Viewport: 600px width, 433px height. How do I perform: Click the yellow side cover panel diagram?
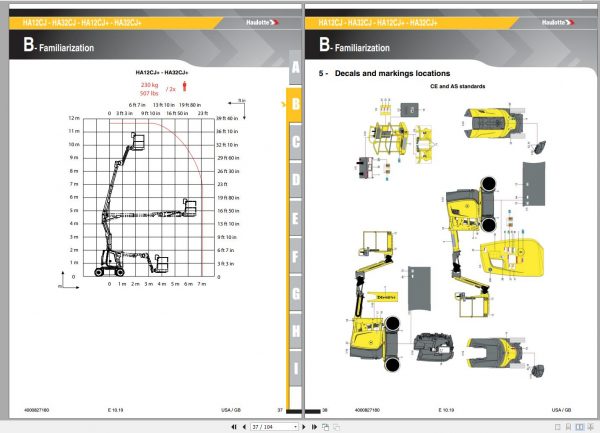pos(512,257)
